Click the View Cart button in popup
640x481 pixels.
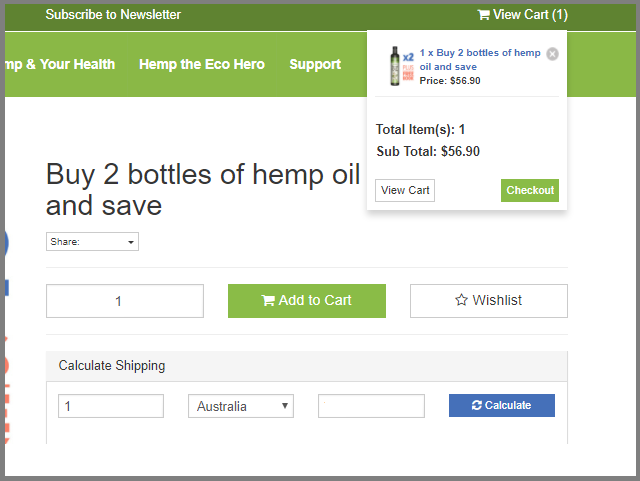pos(405,190)
